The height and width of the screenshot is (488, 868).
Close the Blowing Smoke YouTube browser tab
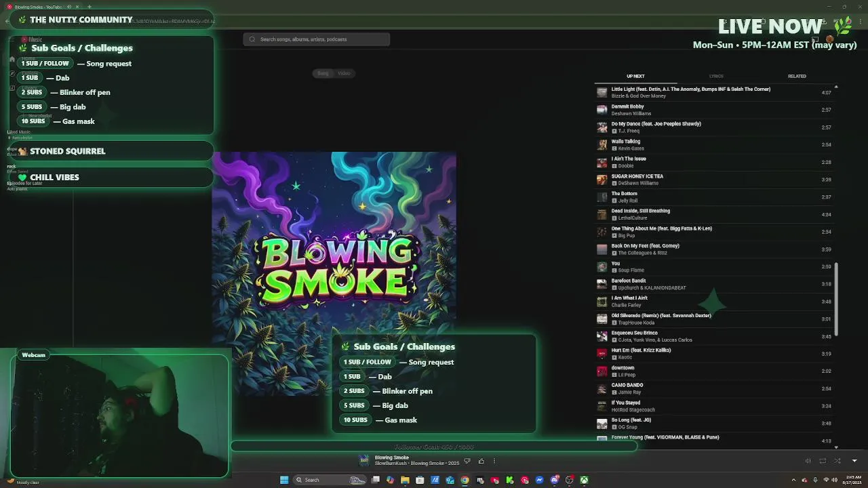[79, 7]
